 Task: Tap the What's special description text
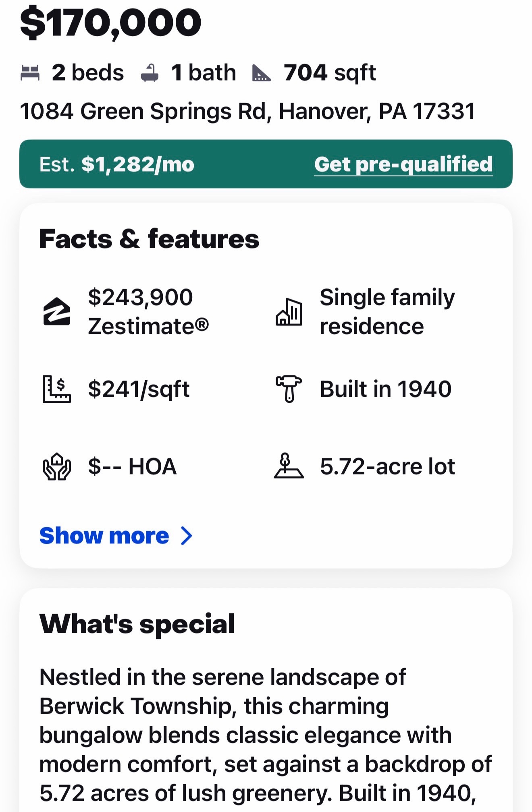pyautogui.click(x=266, y=735)
